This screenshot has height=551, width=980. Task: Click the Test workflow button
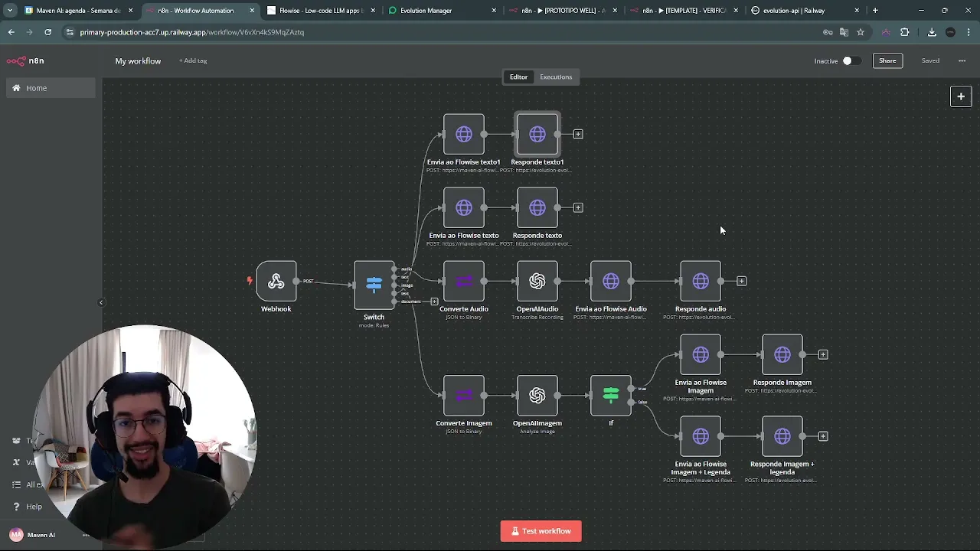(541, 531)
